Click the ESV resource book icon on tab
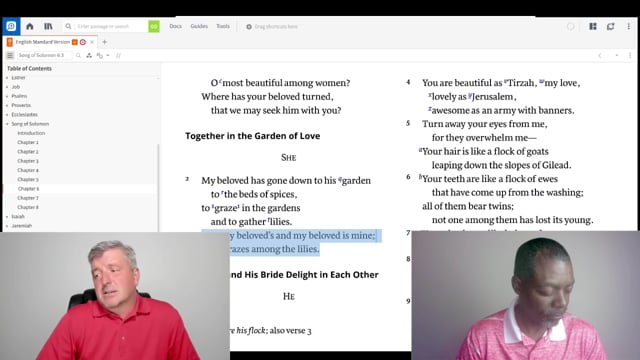This screenshot has width=640, height=360. (10, 42)
